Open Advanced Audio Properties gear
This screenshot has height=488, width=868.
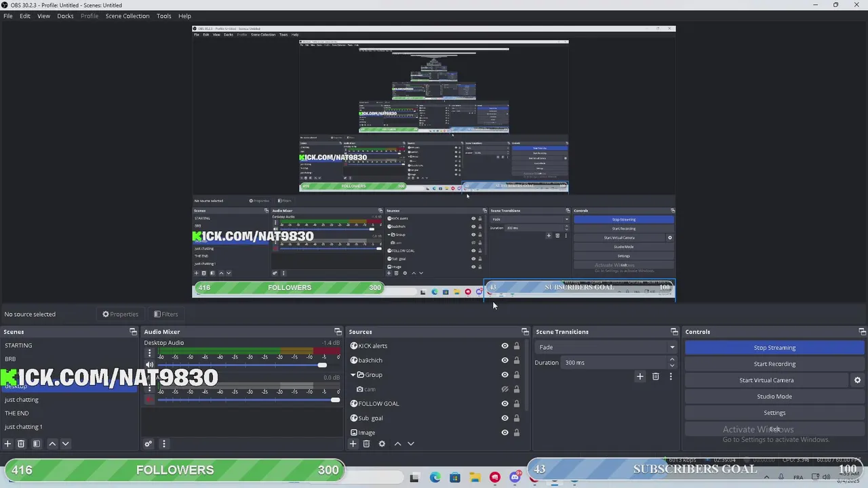[148, 444]
